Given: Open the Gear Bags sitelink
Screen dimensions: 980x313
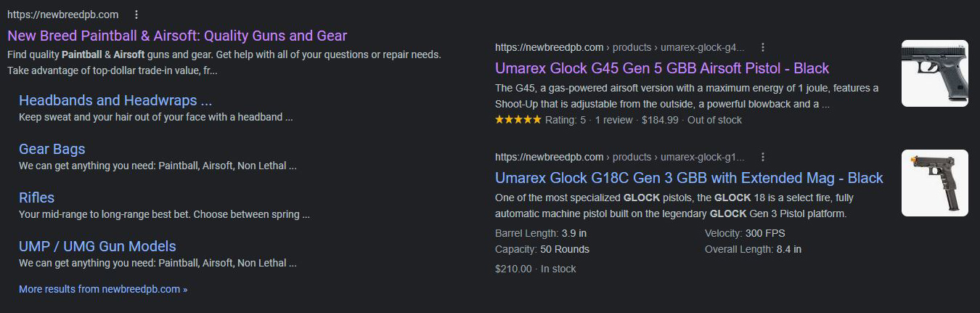Looking at the screenshot, I should 52,149.
